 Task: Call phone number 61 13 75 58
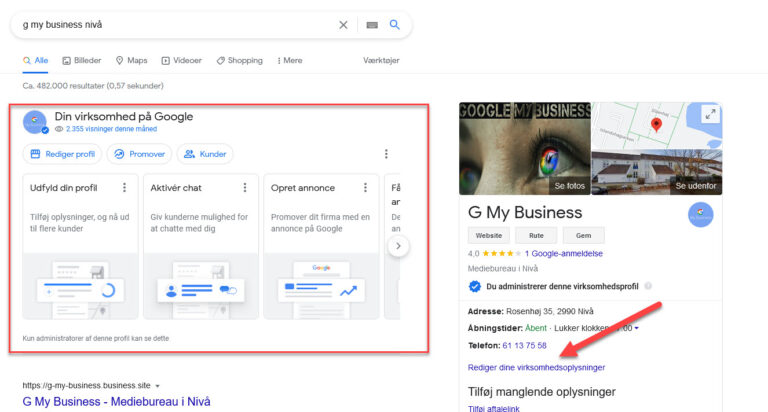[524, 345]
